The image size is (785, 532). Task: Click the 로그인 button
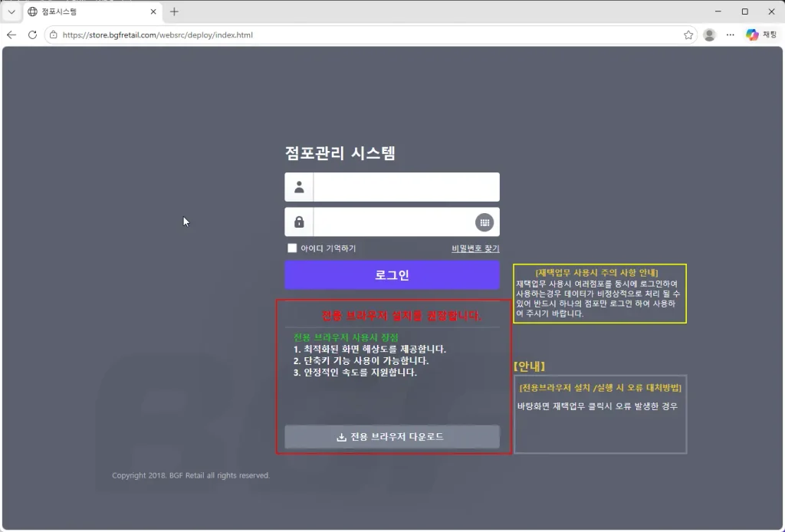coord(392,274)
